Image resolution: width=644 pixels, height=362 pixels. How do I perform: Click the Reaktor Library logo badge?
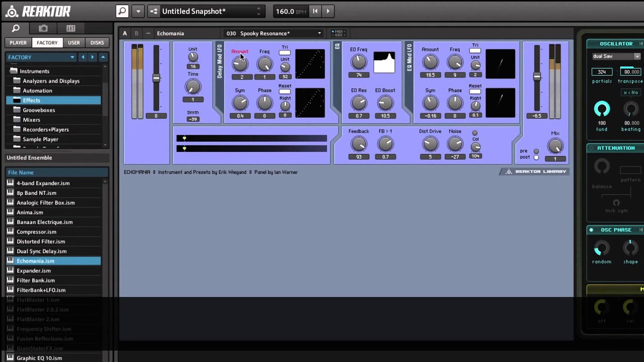tap(535, 171)
